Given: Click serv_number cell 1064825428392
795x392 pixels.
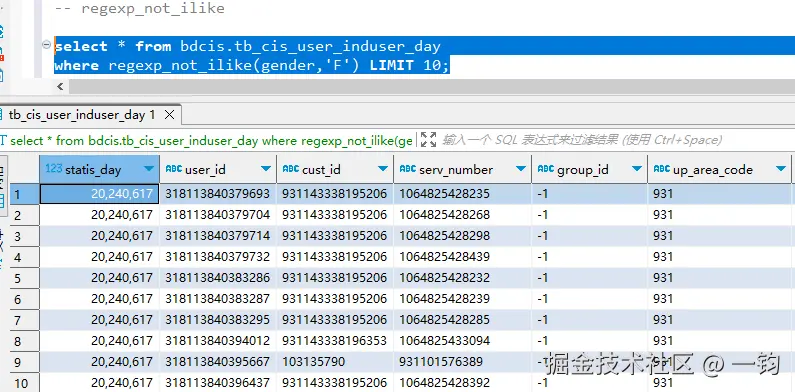Looking at the screenshot, I should 462,383.
